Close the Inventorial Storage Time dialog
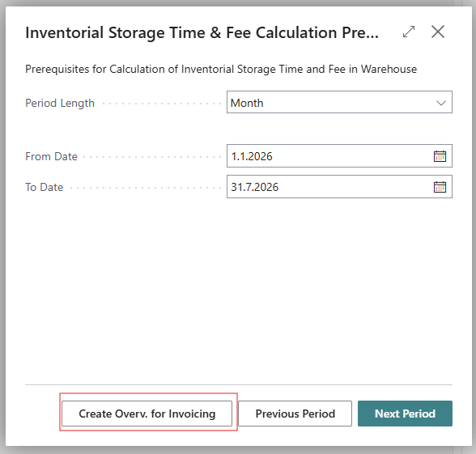476x454 pixels. point(438,32)
